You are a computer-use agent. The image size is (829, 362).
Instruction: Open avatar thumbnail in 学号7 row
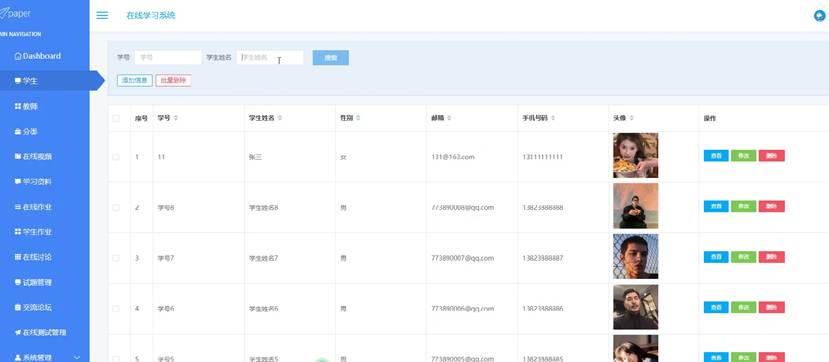[635, 256]
